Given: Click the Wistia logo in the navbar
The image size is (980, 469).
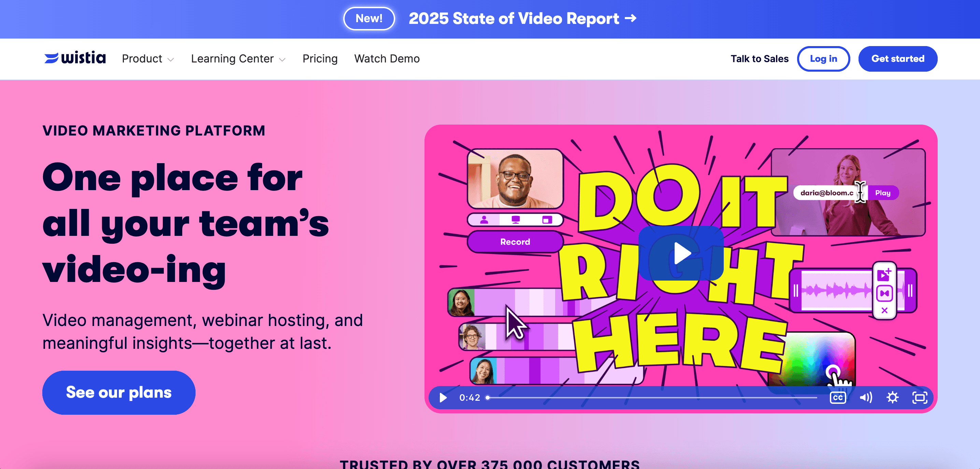Looking at the screenshot, I should pos(75,57).
